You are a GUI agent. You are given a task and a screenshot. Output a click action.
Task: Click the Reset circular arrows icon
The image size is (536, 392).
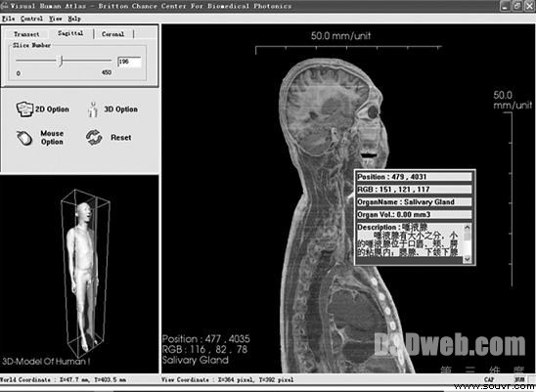(x=94, y=138)
